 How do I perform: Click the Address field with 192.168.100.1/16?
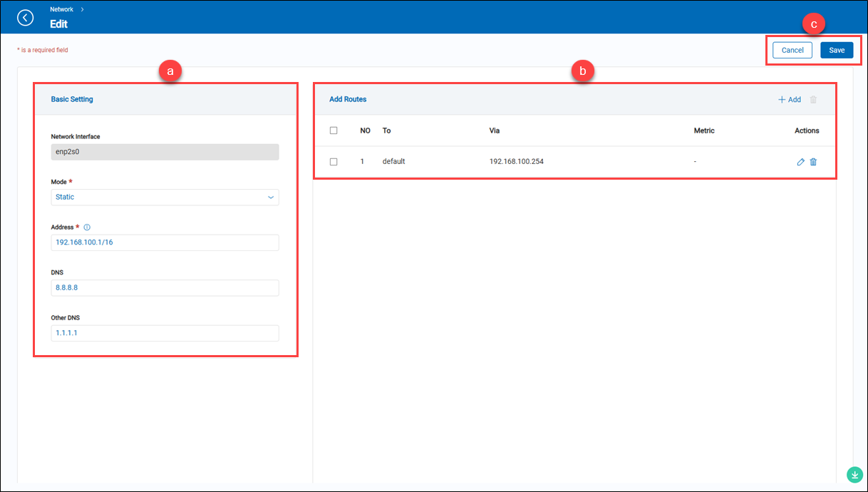tap(165, 242)
